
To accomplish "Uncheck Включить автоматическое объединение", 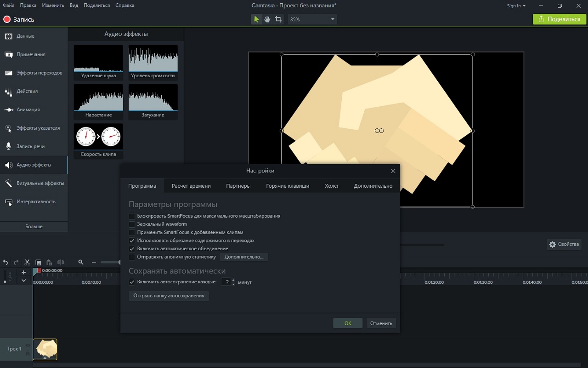I will pyautogui.click(x=132, y=249).
